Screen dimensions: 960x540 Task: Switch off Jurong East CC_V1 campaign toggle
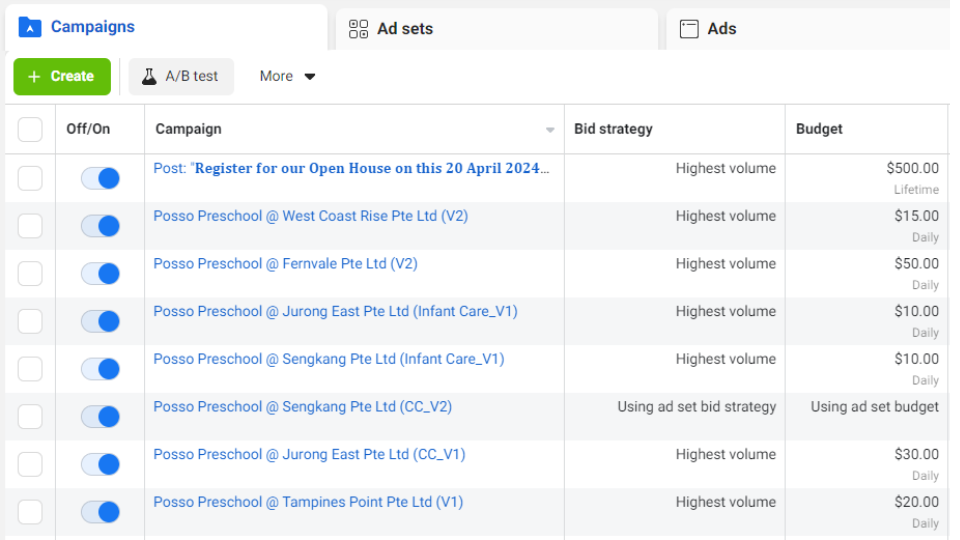(100, 465)
